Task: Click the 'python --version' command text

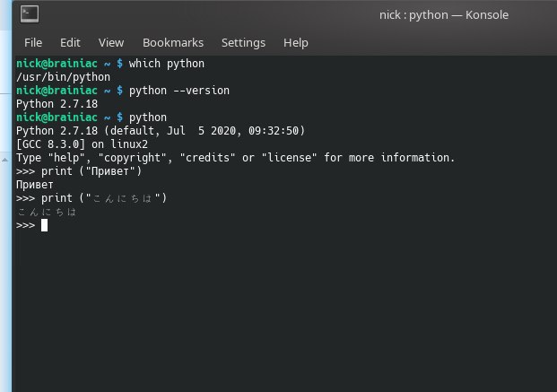Action: coord(179,91)
